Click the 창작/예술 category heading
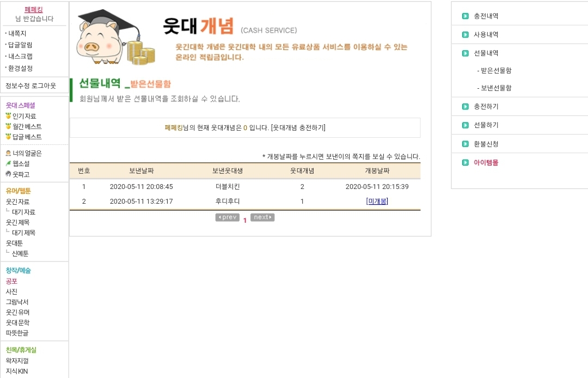This screenshot has width=588, height=378. pyautogui.click(x=19, y=271)
